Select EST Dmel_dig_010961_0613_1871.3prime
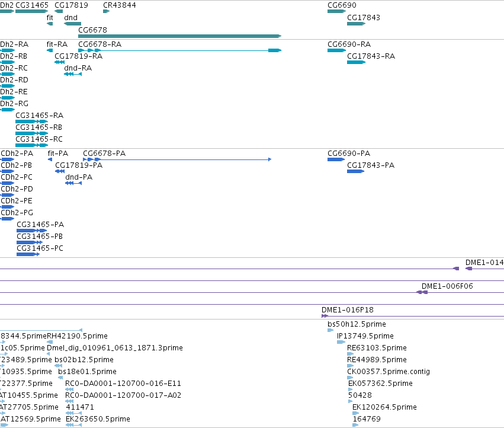This screenshot has width=504, height=428. (49, 354)
